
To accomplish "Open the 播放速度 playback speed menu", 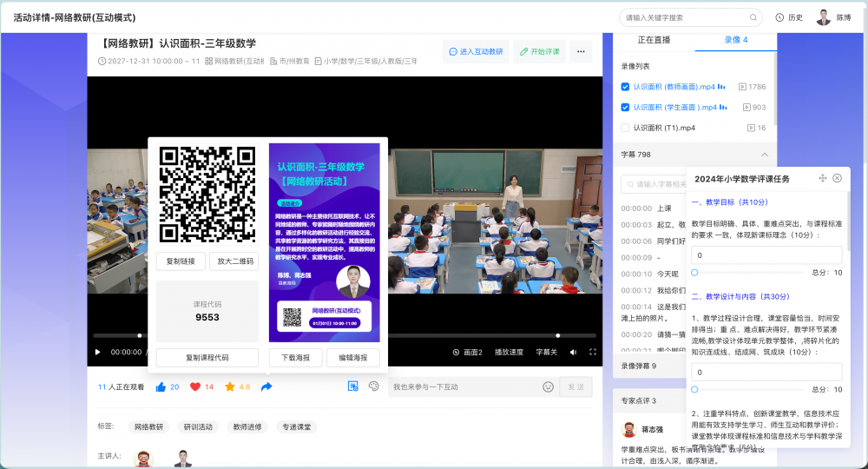I will pyautogui.click(x=509, y=353).
